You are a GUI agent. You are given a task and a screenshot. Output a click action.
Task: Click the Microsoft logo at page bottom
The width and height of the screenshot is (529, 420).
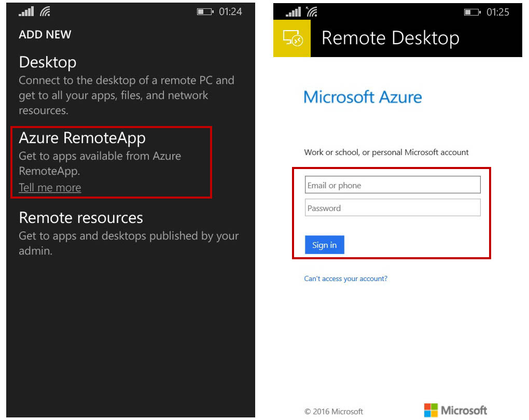pyautogui.click(x=455, y=410)
